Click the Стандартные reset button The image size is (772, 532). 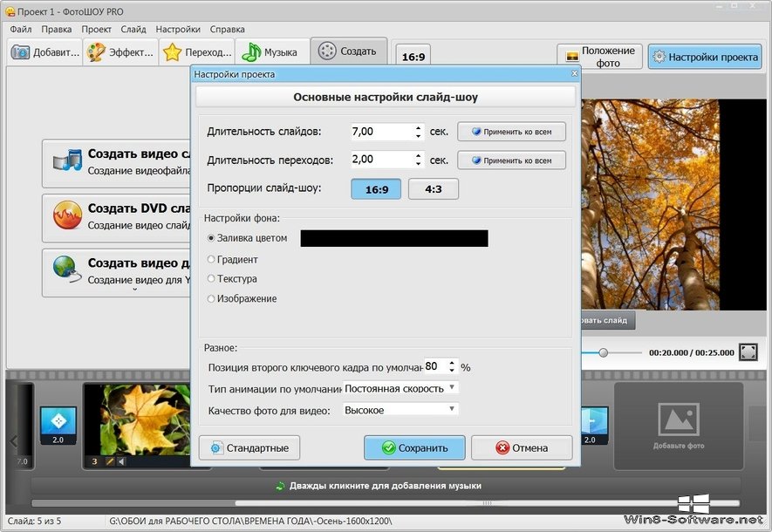pyautogui.click(x=249, y=448)
